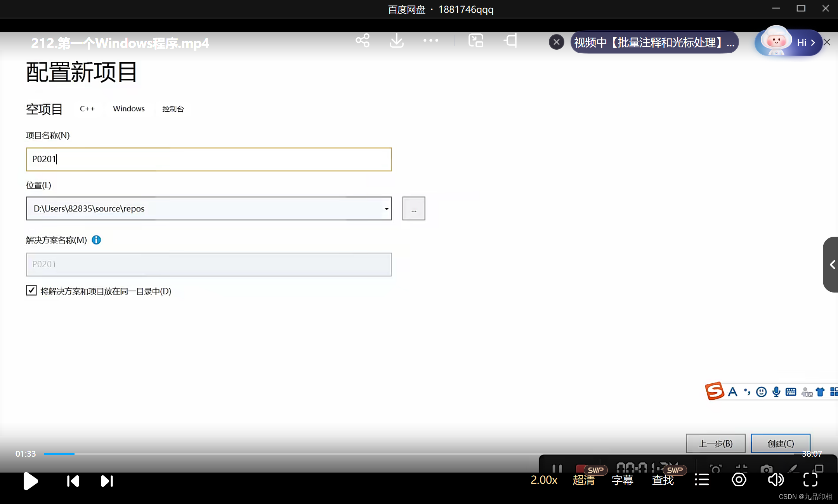The image size is (838, 504).
Task: Click the picture-in-picture mini window icon
Action: (476, 41)
